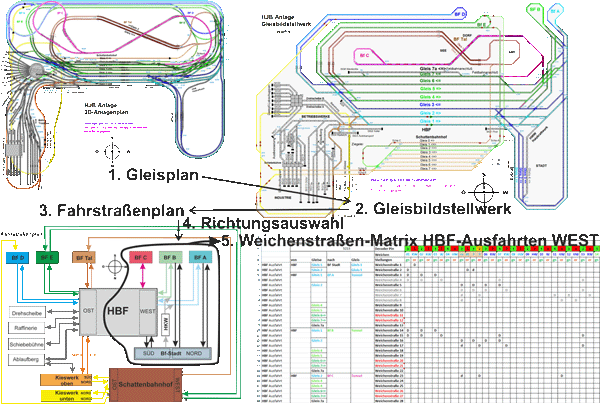Click the brown Schattenbahnhof block
Viewport: 600px width, 404px height.
click(x=146, y=384)
